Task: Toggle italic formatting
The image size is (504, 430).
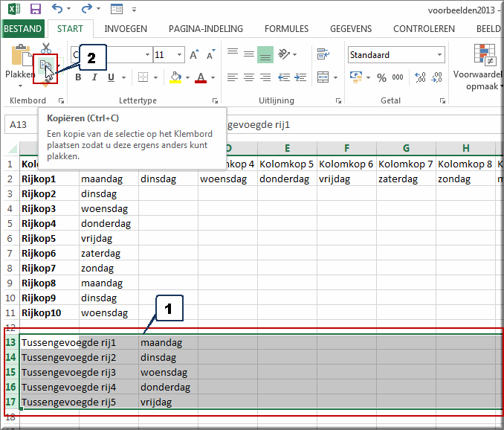Action: coord(94,77)
